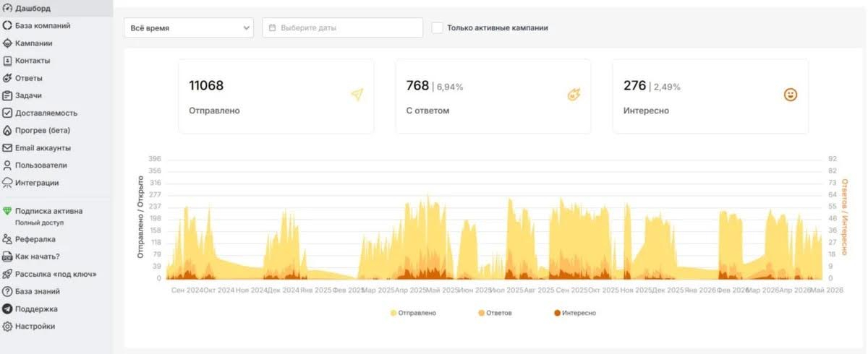868x354 pixels.
Task: Click the 276 interested count
Action: (x=634, y=86)
